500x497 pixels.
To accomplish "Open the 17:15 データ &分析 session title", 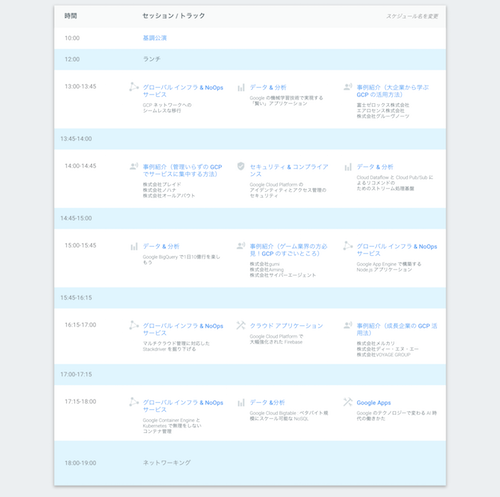I will [x=267, y=402].
